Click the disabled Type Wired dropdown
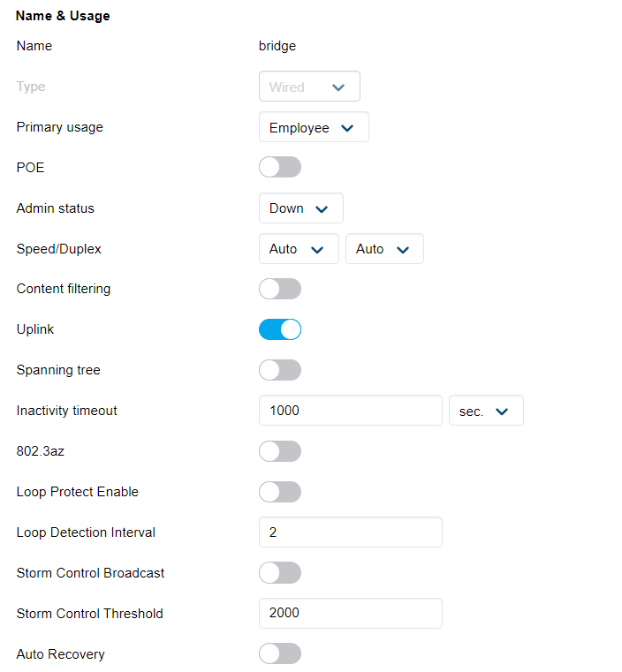Image resolution: width=622 pixels, height=672 pixels. click(x=308, y=87)
